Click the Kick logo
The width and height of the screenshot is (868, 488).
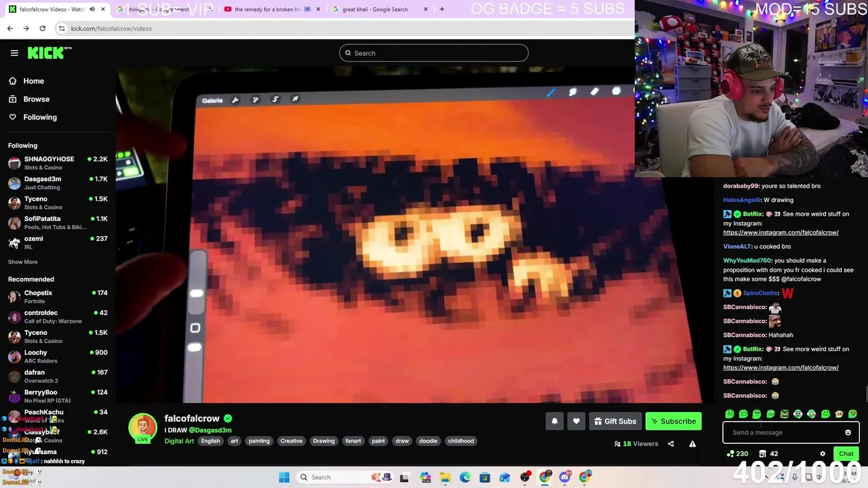pyautogui.click(x=50, y=53)
